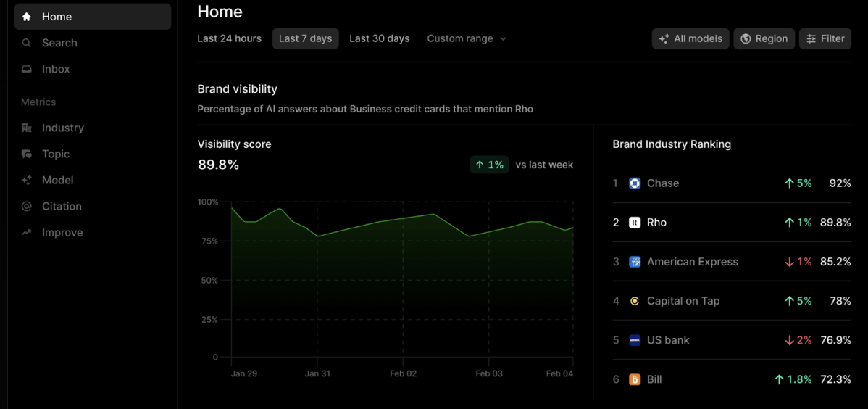Go to the Topic metrics page
The image size is (868, 409).
(56, 154)
